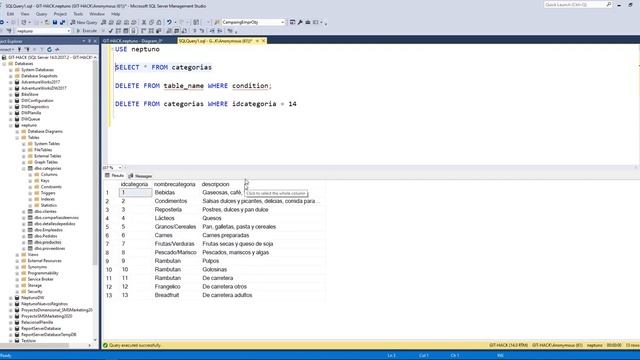
Task: Select the dbo.Pedidos table
Action: coord(46,236)
